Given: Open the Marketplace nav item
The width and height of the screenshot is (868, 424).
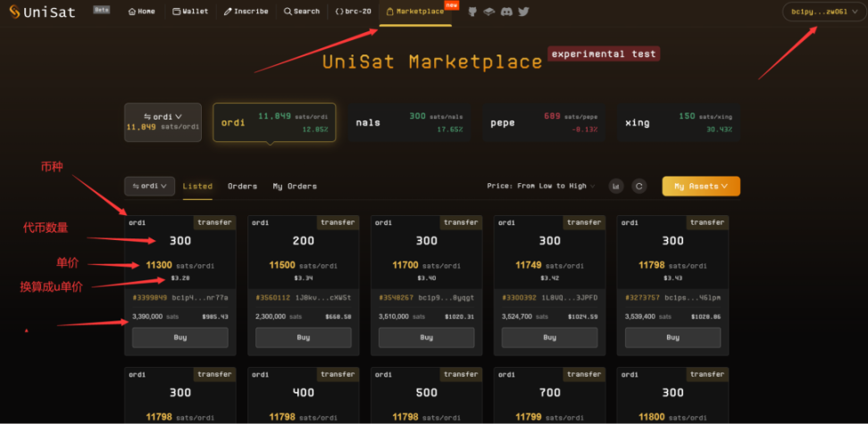Looking at the screenshot, I should coord(415,12).
